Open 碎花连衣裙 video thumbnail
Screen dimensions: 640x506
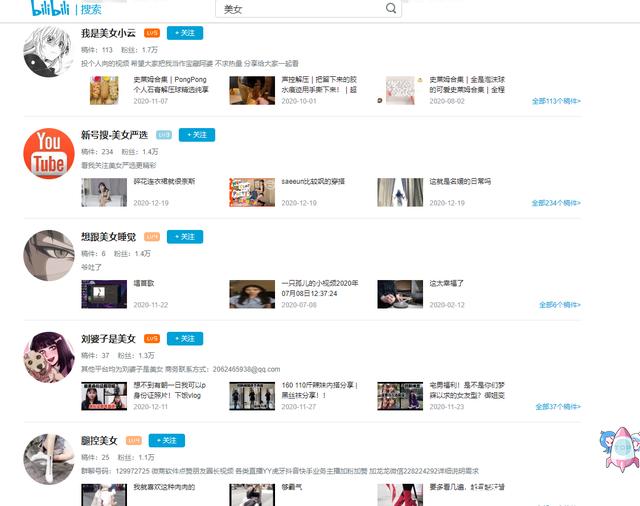(x=104, y=192)
